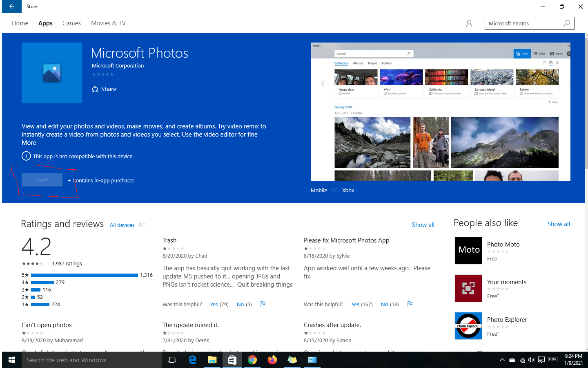The image size is (588, 368).
Task: Open the Movies & TV tab
Action: click(108, 23)
